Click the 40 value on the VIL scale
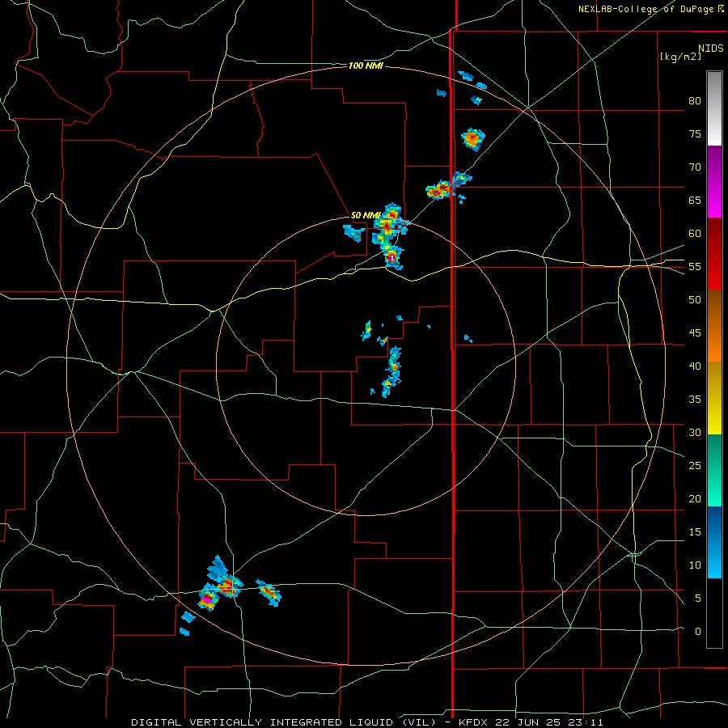 pos(695,366)
